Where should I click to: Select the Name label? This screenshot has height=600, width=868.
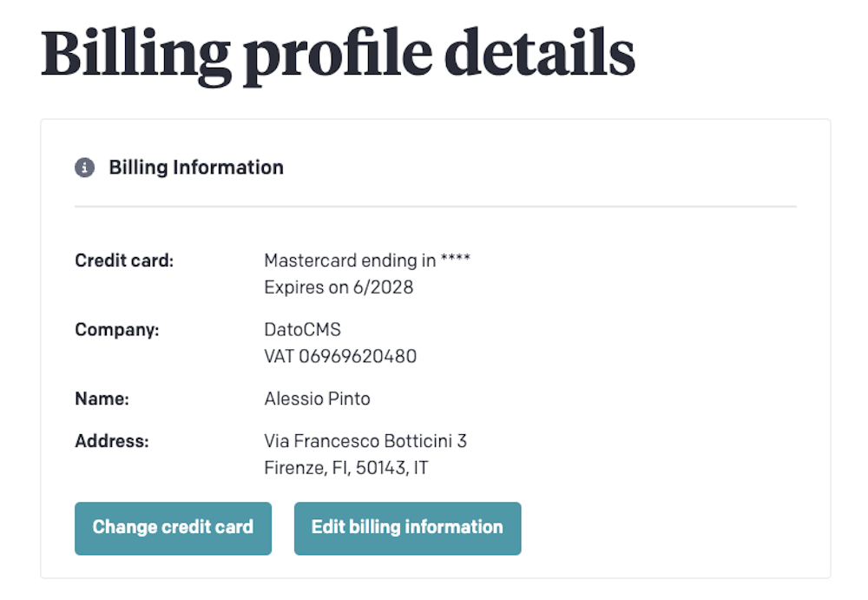[x=102, y=399]
